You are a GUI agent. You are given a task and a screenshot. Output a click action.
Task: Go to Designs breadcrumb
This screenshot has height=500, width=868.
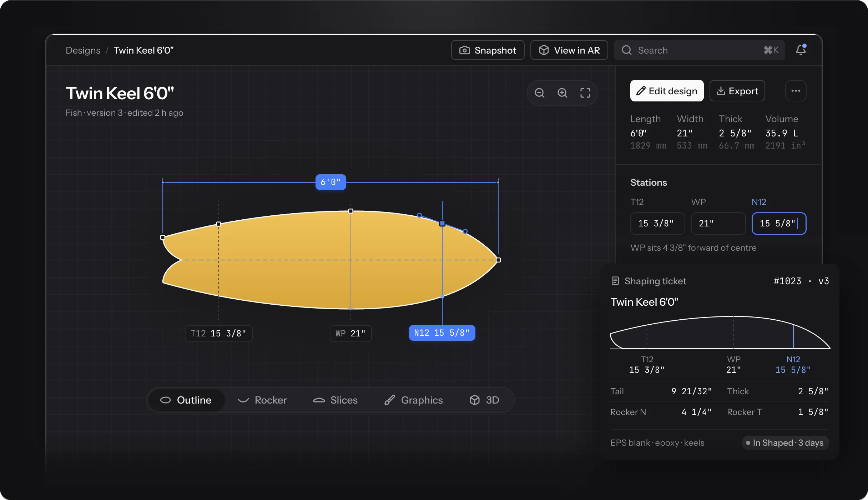[83, 50]
